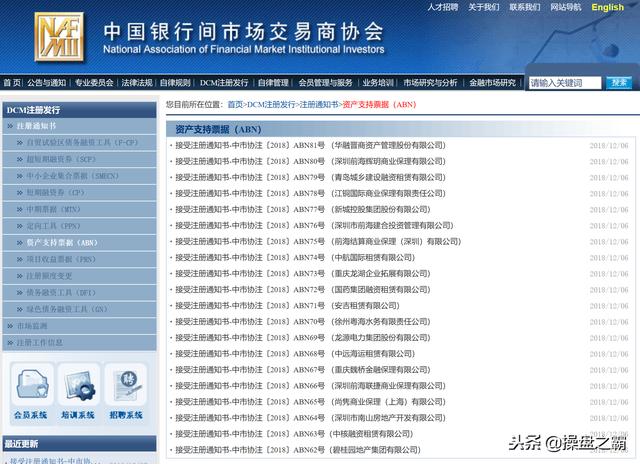The image size is (640, 464).
Task: Open ABN70号 徐州粤海水务 notice
Action: tap(302, 322)
